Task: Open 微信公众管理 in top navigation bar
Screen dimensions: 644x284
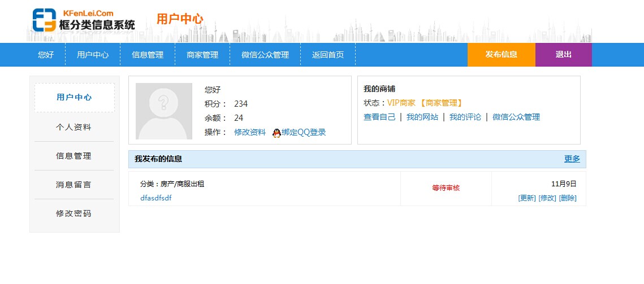Action: click(265, 55)
